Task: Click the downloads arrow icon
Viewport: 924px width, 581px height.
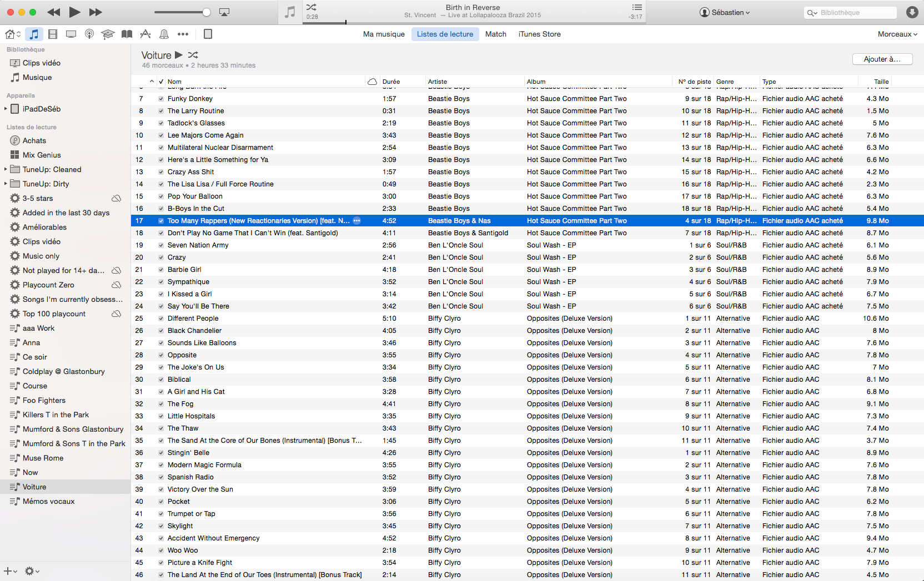Action: click(x=912, y=12)
